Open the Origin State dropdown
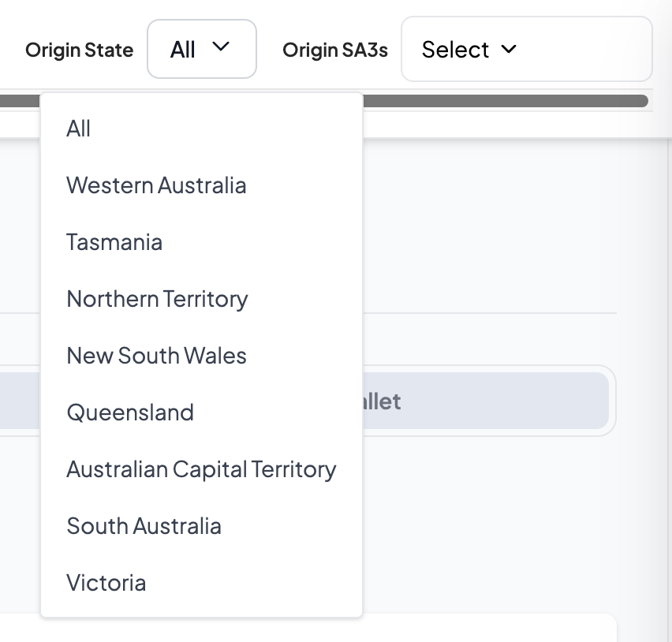672x642 pixels. pos(202,49)
